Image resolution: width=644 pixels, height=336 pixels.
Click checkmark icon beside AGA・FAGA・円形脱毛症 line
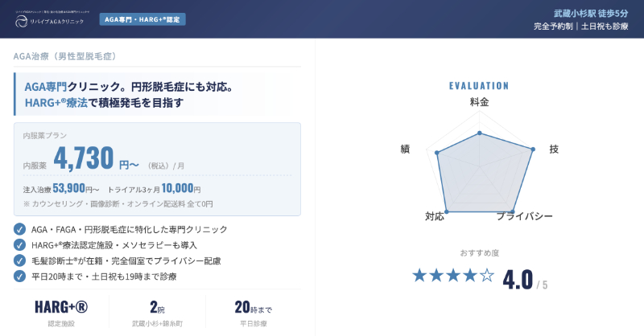point(19,229)
